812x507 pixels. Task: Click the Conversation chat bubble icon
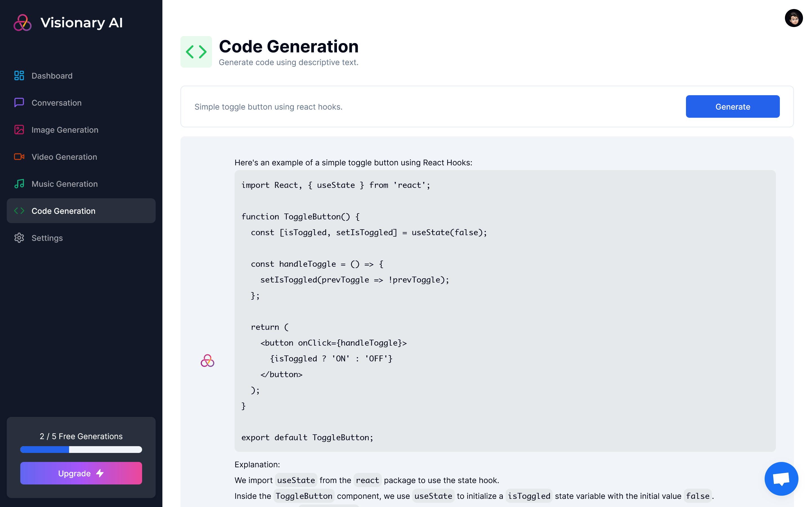click(19, 103)
